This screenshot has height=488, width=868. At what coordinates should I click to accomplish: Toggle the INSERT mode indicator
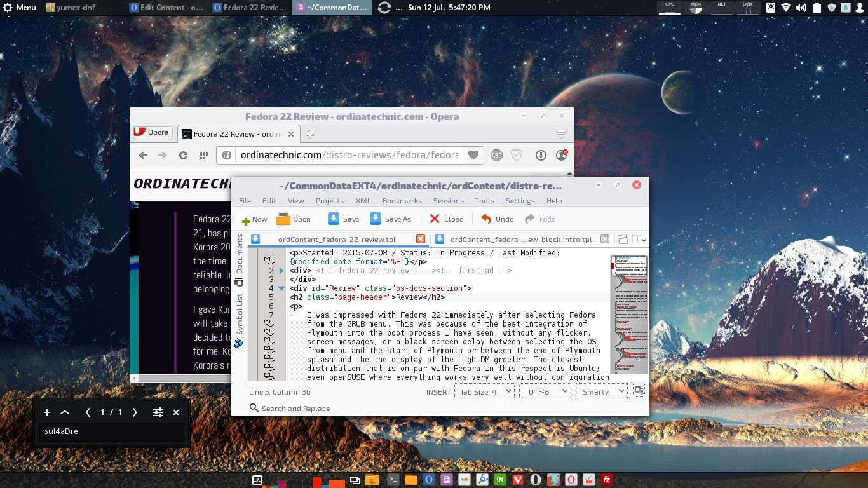click(438, 392)
